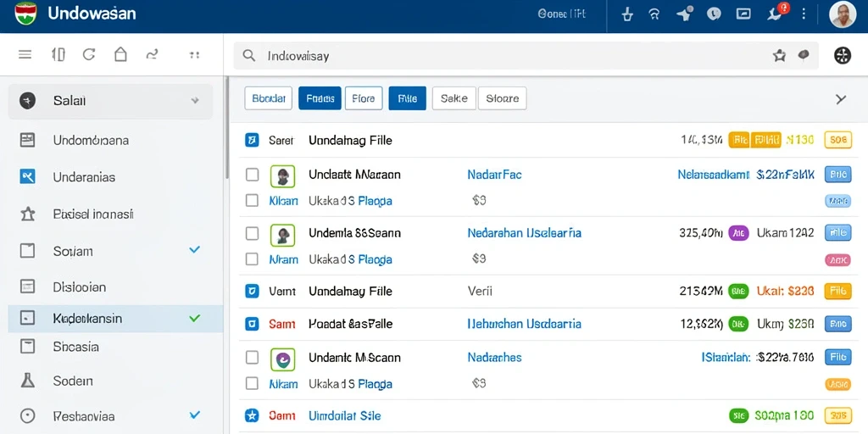The width and height of the screenshot is (868, 434).
Task: Open the clock chat bubble in header
Action: 714,14
